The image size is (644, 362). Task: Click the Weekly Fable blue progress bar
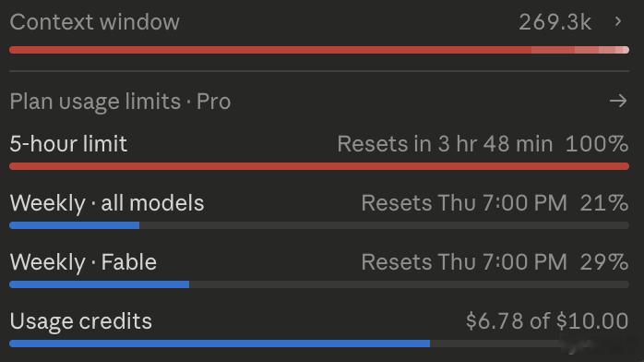319,284
